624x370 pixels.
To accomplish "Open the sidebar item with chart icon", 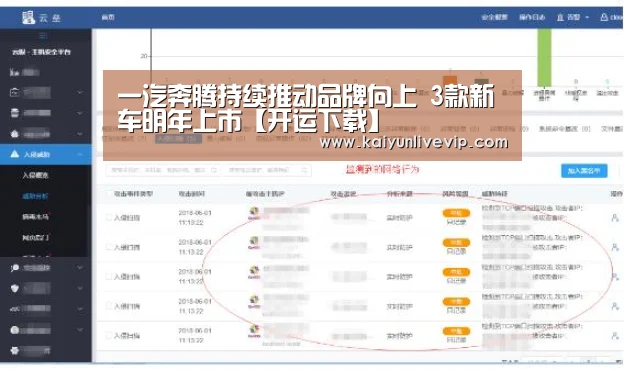I will 15,72.
